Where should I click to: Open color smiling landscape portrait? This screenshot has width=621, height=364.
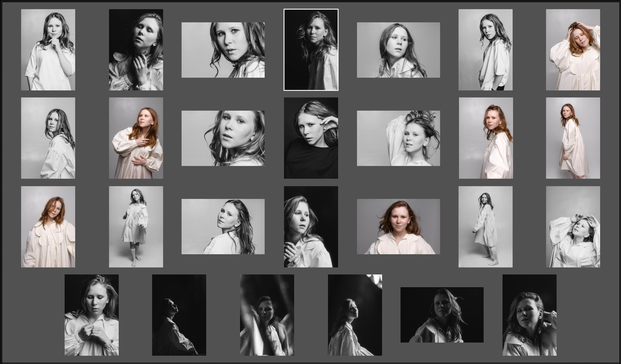click(x=398, y=226)
